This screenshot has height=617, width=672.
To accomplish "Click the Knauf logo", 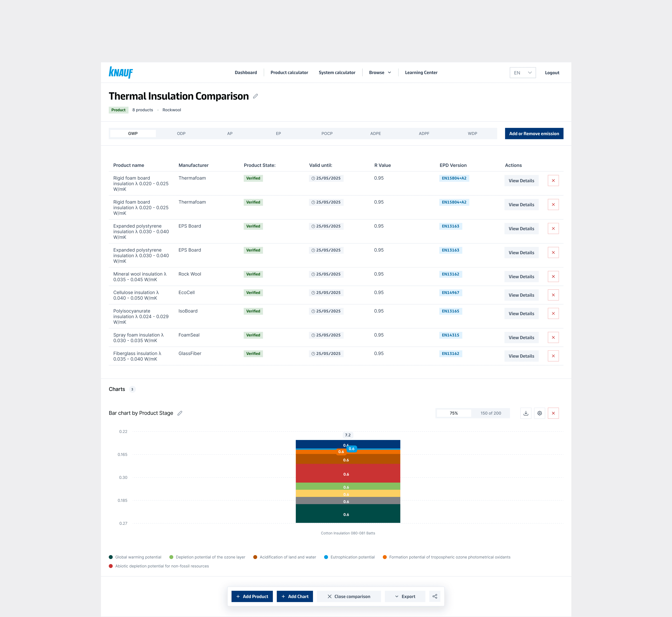I will tap(121, 72).
